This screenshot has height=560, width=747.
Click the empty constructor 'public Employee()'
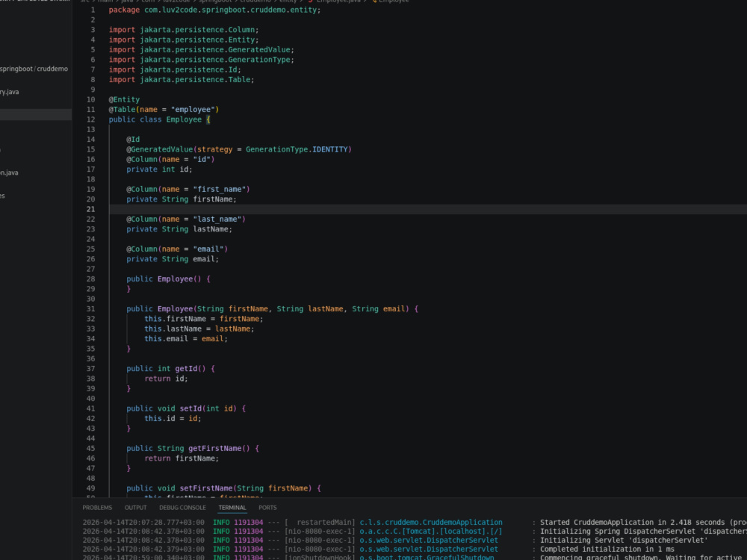[164, 279]
